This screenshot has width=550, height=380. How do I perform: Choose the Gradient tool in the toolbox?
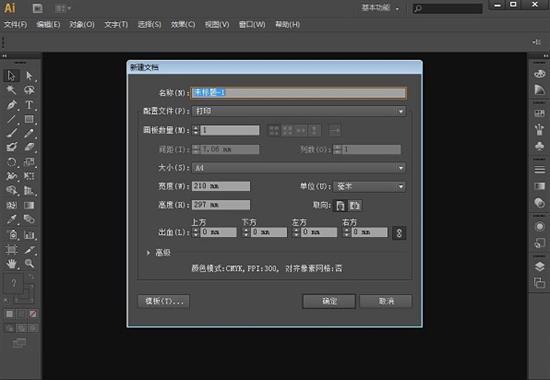coord(29,205)
